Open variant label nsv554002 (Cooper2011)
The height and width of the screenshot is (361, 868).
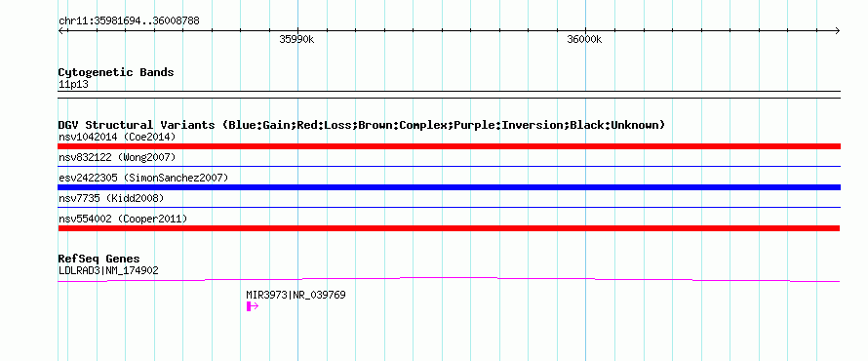tap(123, 219)
